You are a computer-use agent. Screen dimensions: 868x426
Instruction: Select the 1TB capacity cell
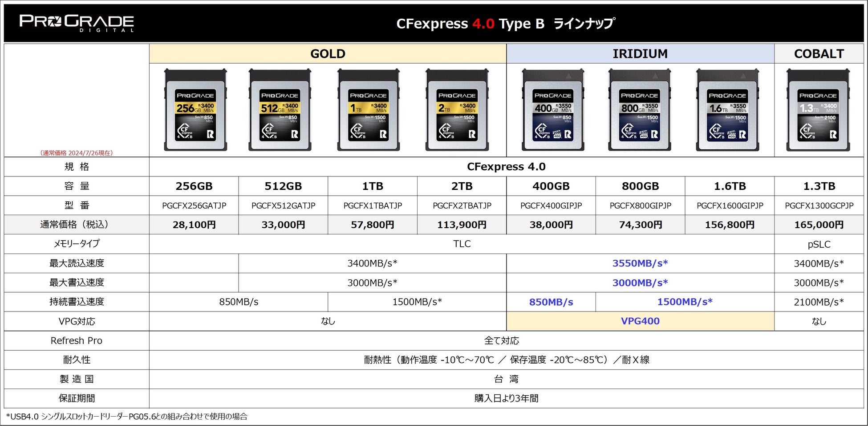(373, 186)
